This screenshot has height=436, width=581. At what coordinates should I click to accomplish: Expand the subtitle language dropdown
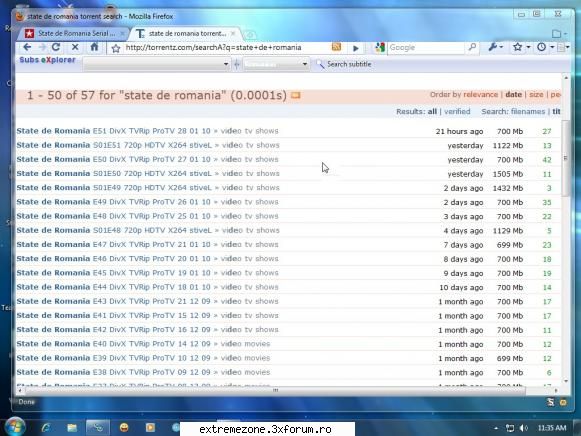[x=305, y=64]
